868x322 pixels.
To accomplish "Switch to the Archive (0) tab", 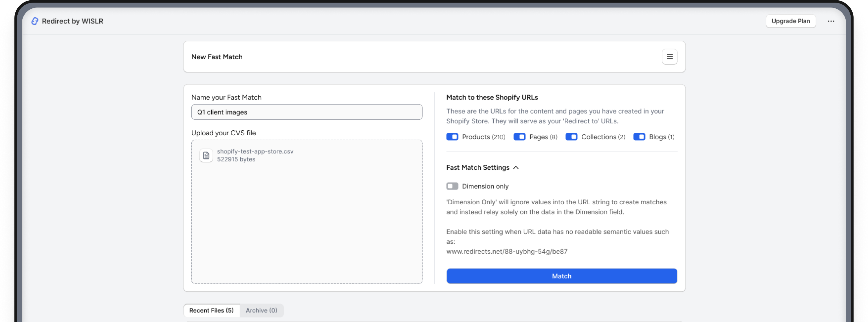I will click(x=261, y=310).
